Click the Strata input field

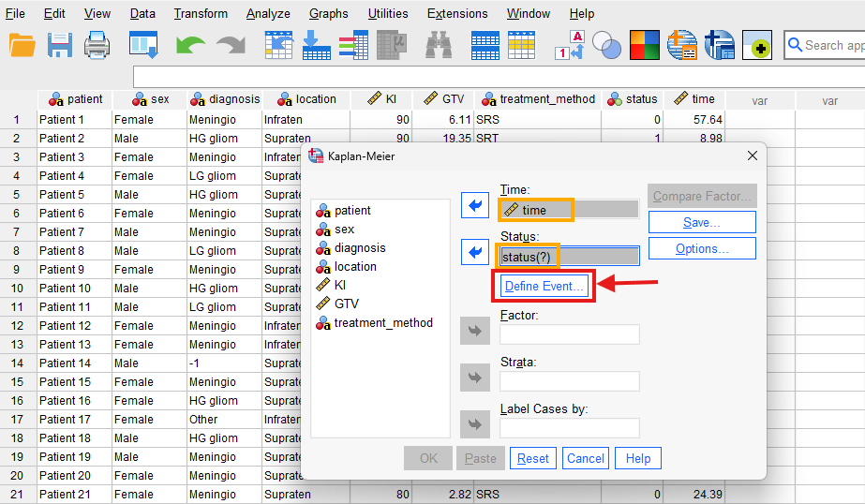569,381
